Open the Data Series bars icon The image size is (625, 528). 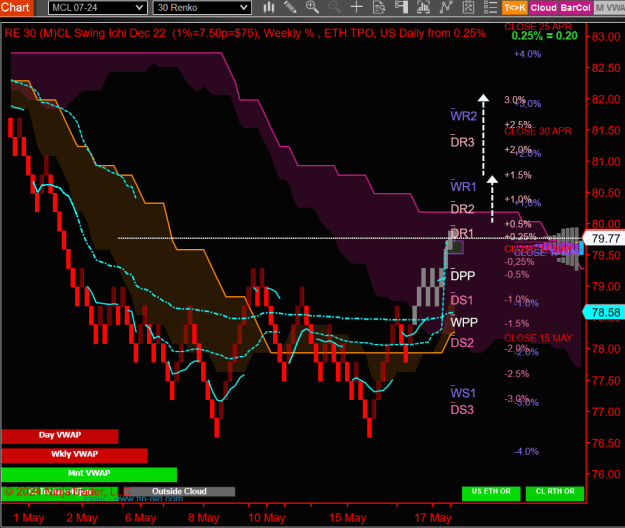423,7
